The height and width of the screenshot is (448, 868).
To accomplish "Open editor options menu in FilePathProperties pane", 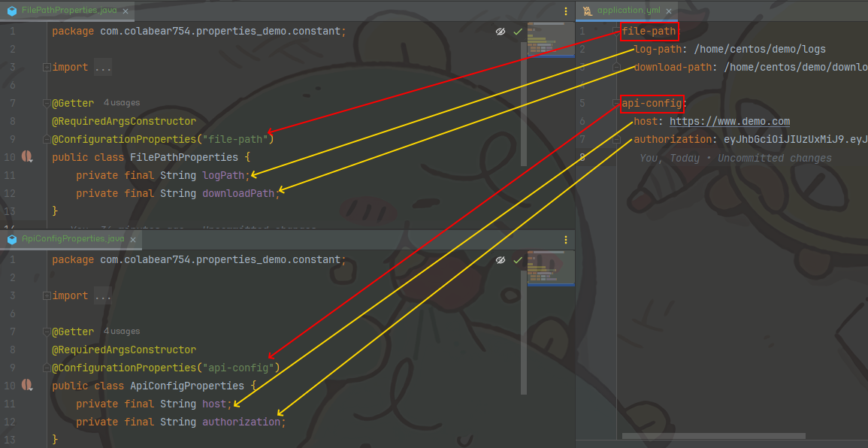I will tap(566, 11).
